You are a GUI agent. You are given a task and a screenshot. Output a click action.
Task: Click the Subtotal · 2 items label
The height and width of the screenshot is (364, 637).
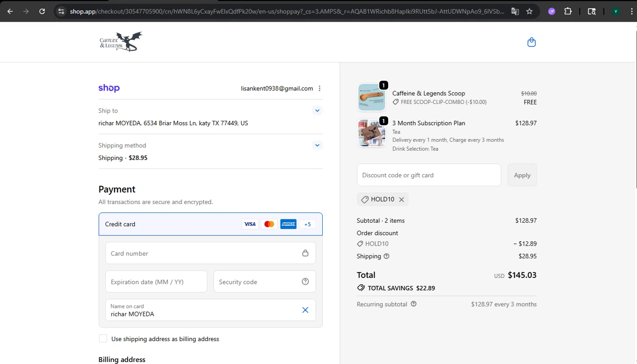click(x=381, y=221)
